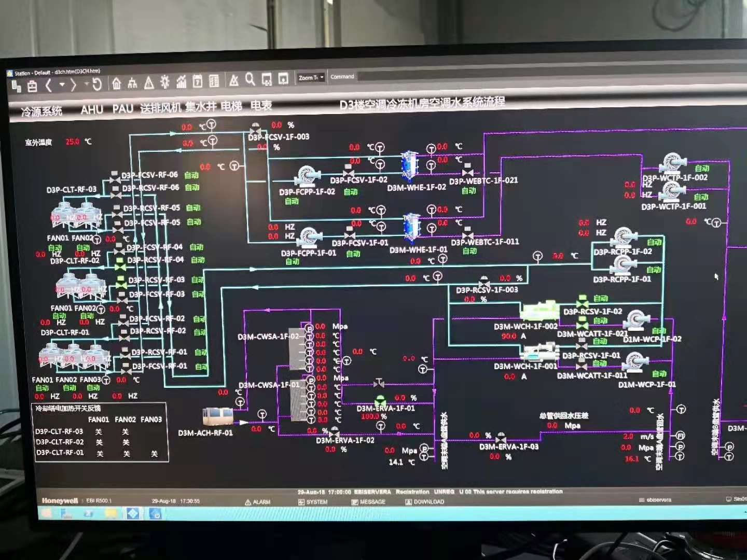The width and height of the screenshot is (747, 560).
Task: Select cooling tower D3P-CLT-RF-01 graphic
Action: coord(74,354)
